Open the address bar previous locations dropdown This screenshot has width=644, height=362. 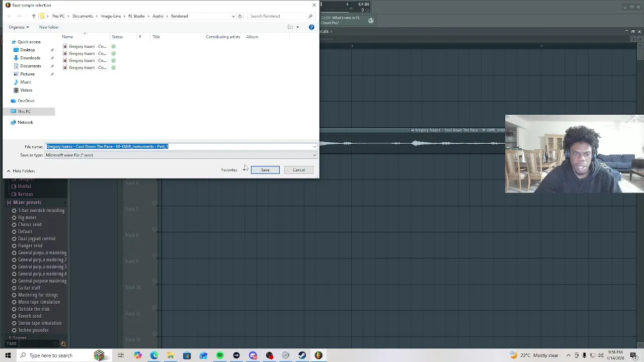(233, 16)
